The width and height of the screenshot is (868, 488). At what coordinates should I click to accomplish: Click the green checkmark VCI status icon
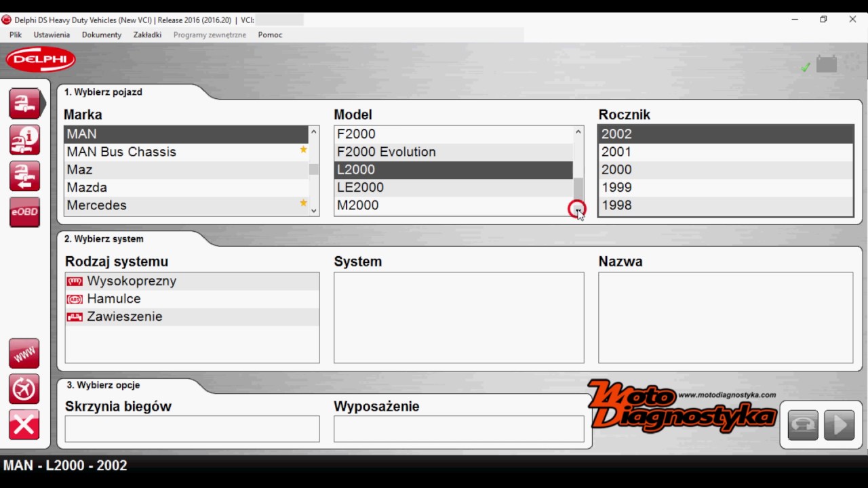[x=806, y=66]
